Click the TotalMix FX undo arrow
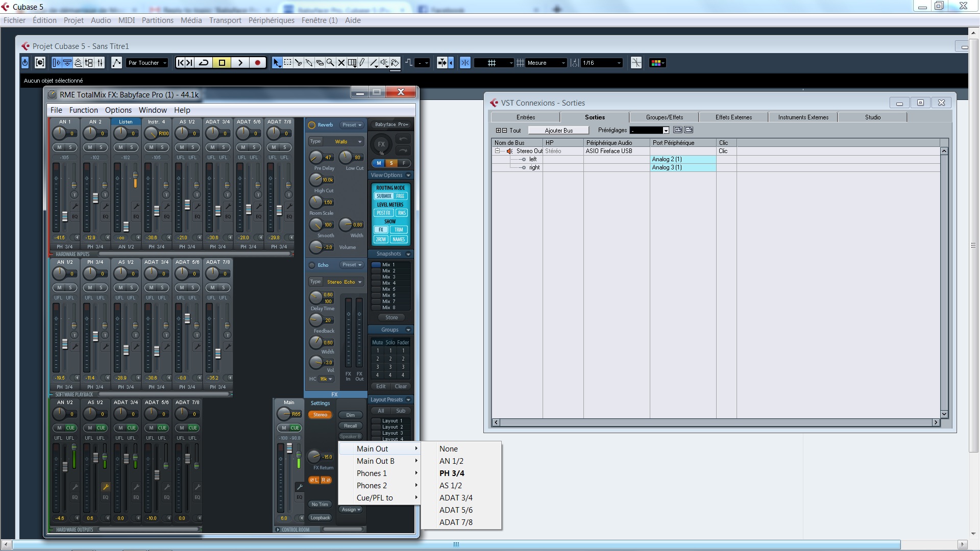The height and width of the screenshot is (551, 980). tap(403, 139)
